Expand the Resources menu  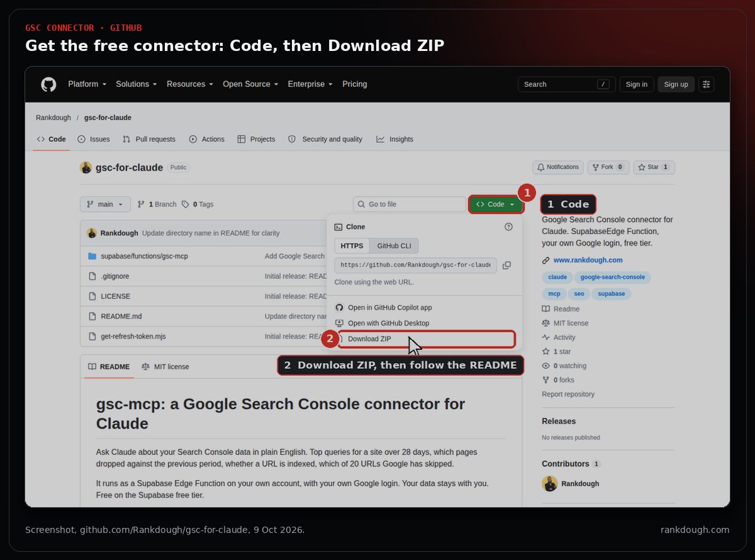tap(189, 84)
